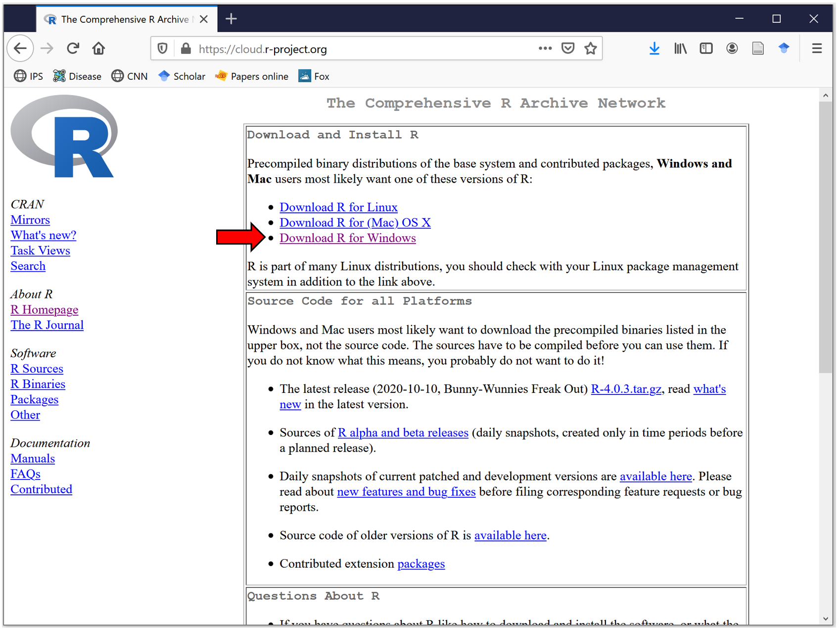The image size is (840, 629).
Task: Open R alpha and beta releases link
Action: tap(403, 433)
